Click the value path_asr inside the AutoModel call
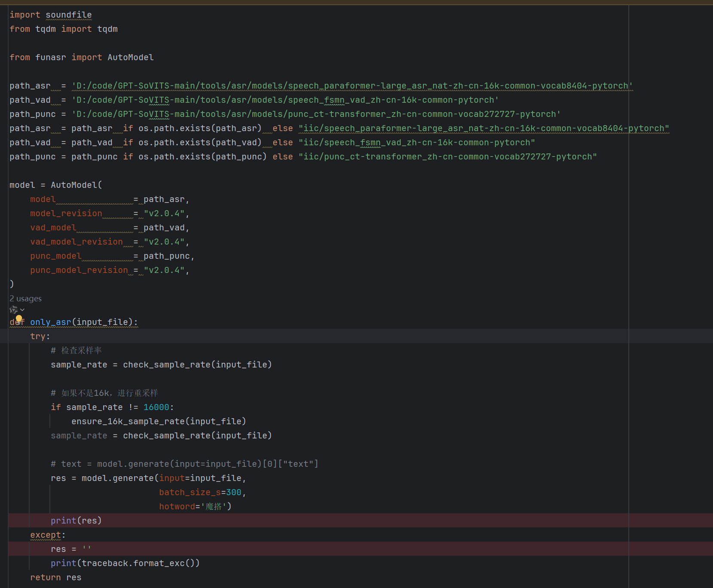Screen dimensions: 713x588 pos(164,199)
